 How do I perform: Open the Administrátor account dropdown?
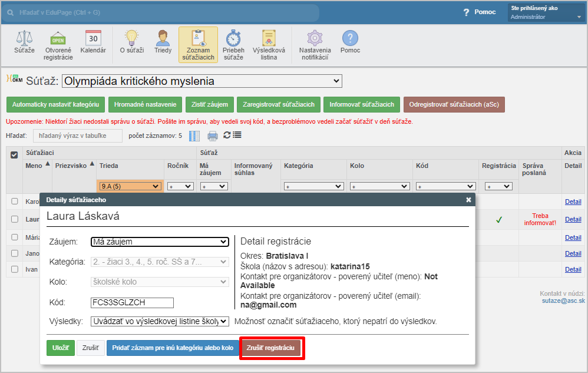(546, 12)
